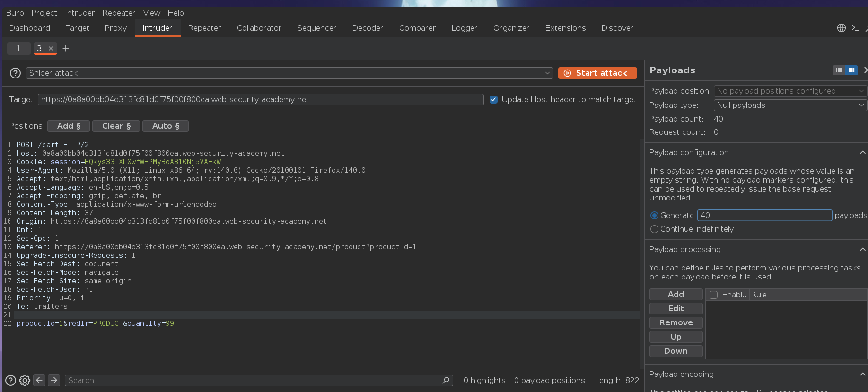Click the globe icon in top bar
This screenshot has height=392, width=868.
[x=841, y=28]
